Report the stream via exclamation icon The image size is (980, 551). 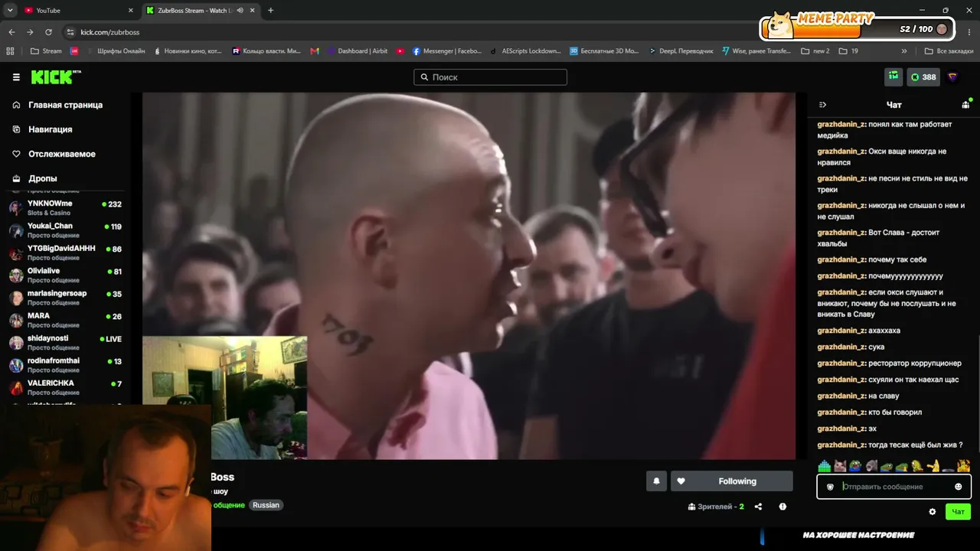(x=782, y=507)
